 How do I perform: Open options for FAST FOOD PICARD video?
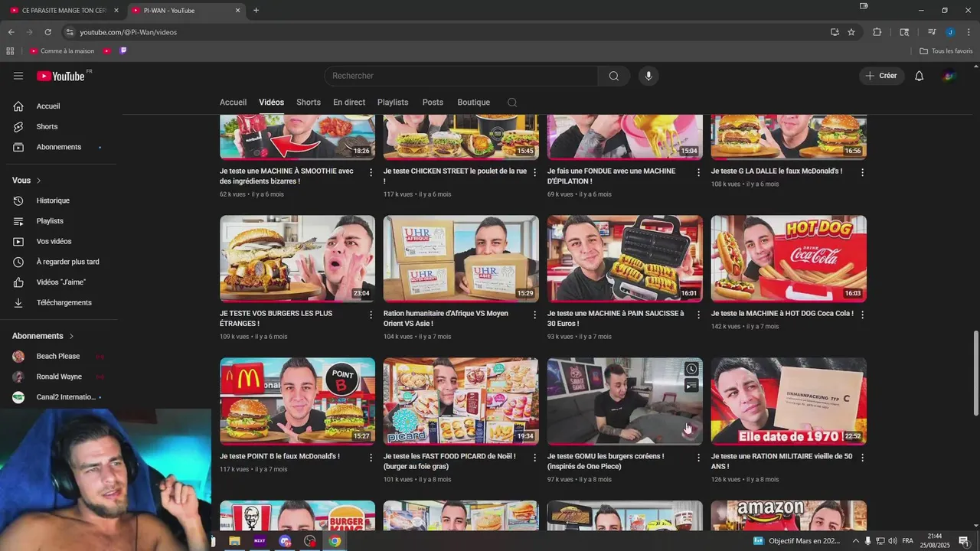(535, 458)
